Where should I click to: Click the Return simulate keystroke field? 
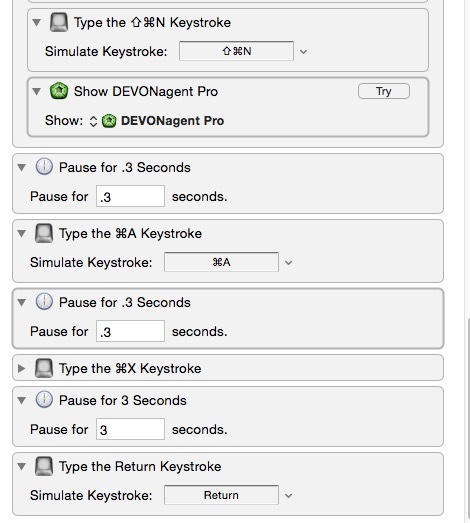(x=221, y=495)
